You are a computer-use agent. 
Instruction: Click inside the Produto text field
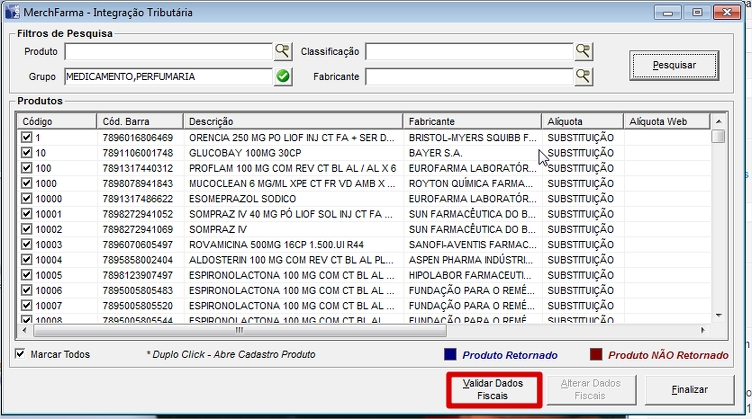click(x=168, y=51)
